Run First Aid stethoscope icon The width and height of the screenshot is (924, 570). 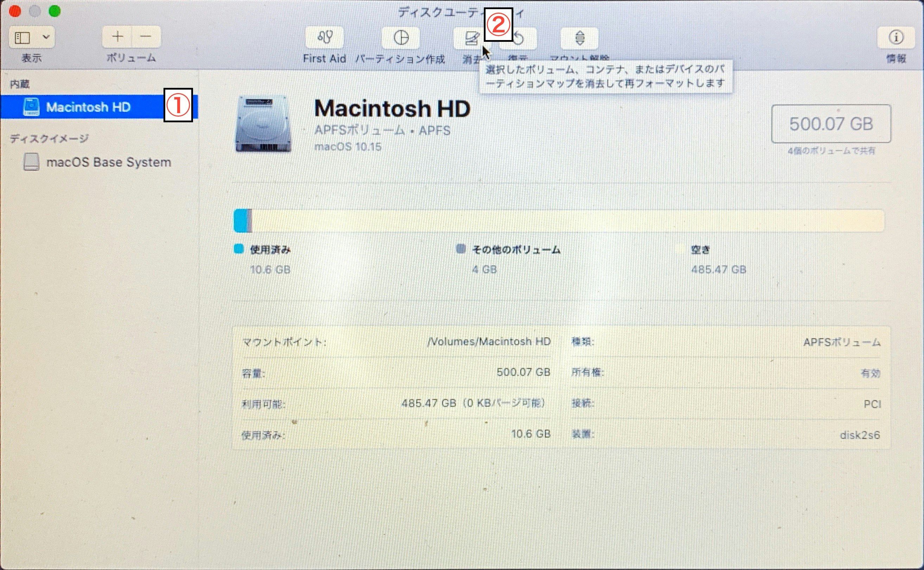325,37
